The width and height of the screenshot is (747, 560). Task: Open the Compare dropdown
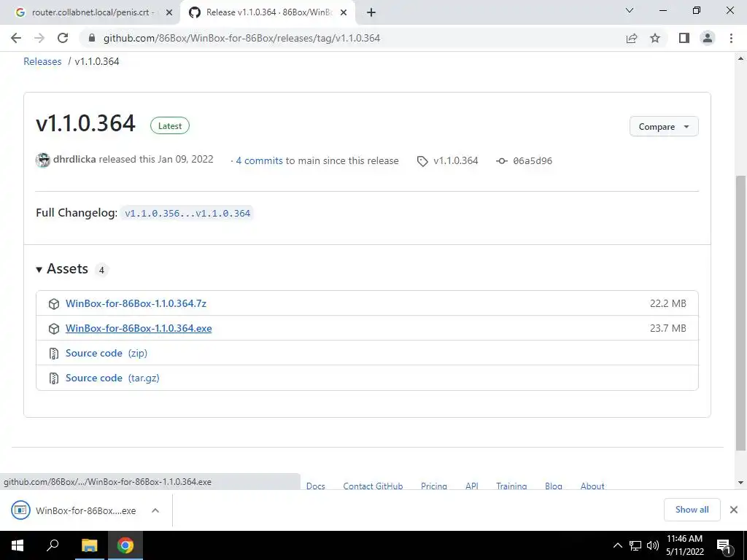pyautogui.click(x=664, y=127)
